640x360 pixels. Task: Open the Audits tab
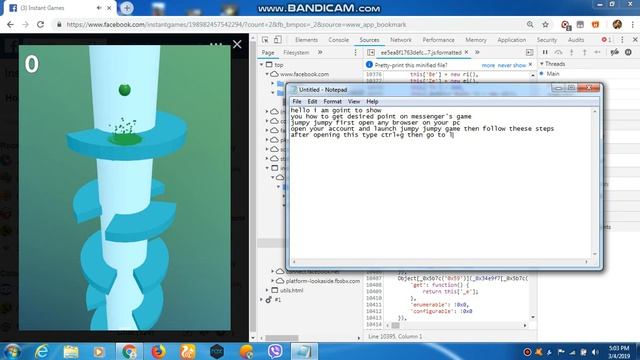(x=576, y=40)
